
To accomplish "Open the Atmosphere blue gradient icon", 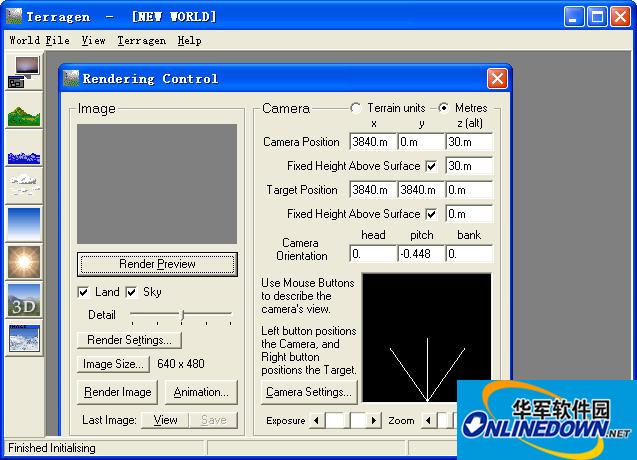I will click(24, 224).
